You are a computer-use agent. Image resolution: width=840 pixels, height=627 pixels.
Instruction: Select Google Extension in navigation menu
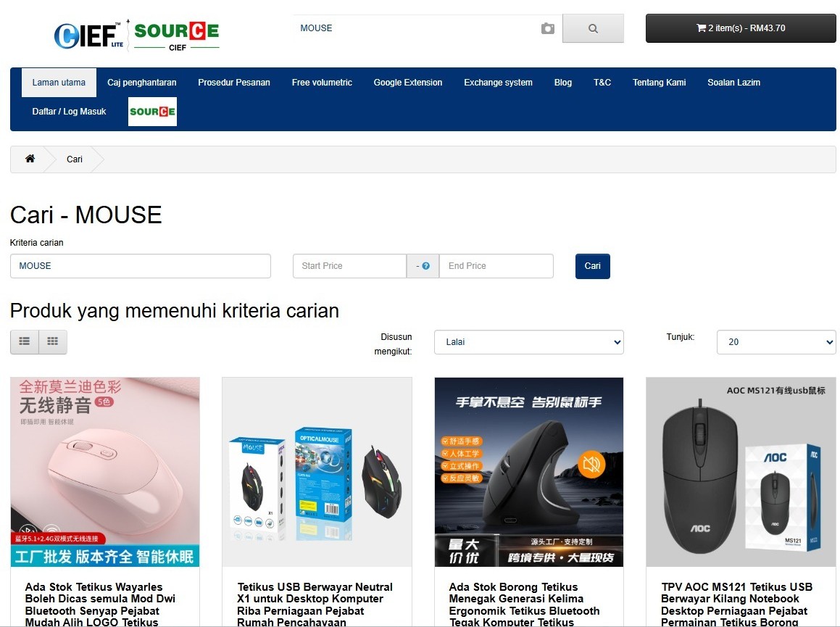click(x=408, y=83)
